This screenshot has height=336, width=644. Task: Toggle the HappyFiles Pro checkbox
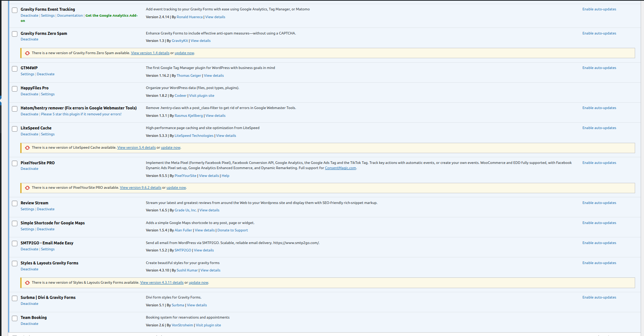pos(15,89)
